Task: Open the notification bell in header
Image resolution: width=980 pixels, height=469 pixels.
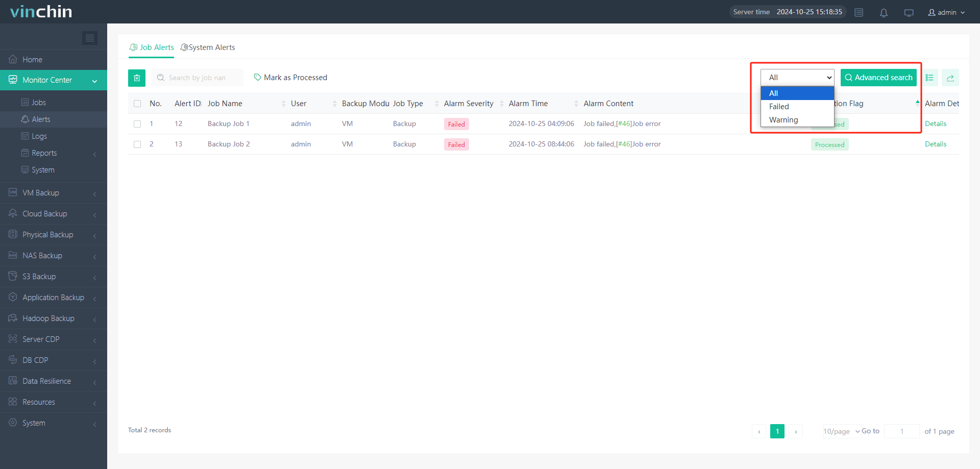Action: pos(884,13)
